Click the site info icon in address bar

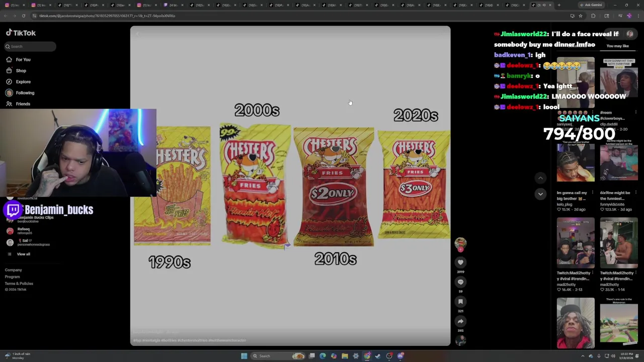pos(34,16)
